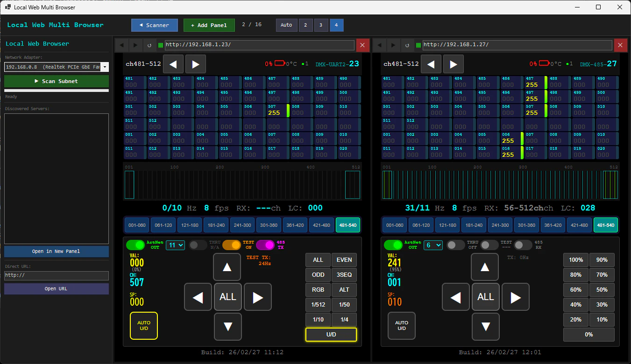Open the ArtNet universe dropdown showing 11
Viewport: 631px width, 364px height.
pos(176,245)
